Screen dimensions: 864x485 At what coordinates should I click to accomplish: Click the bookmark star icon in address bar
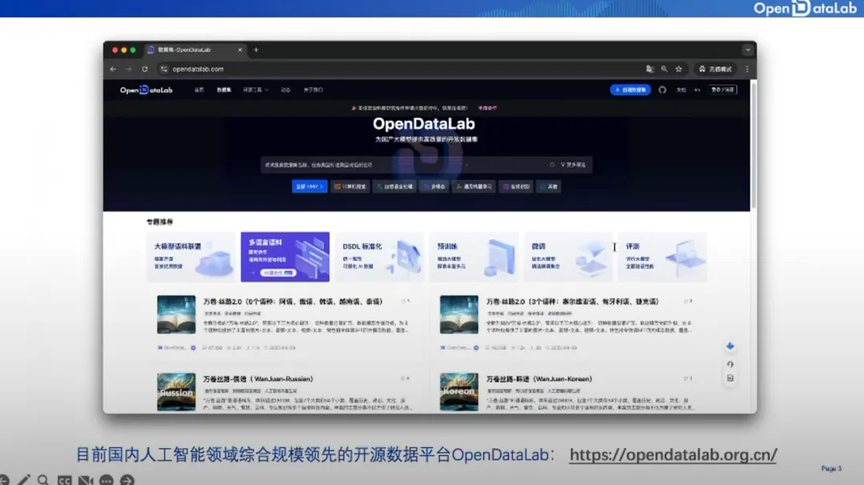click(679, 69)
